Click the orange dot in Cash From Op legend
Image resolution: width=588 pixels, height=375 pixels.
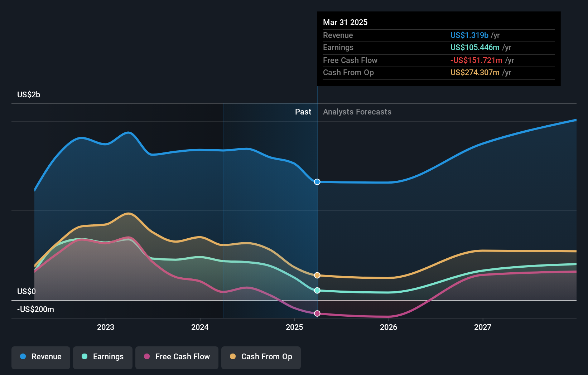coord(233,356)
